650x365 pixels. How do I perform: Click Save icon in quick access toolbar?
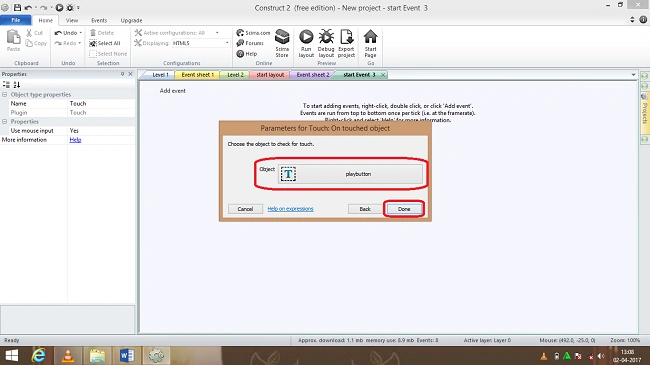point(17,7)
